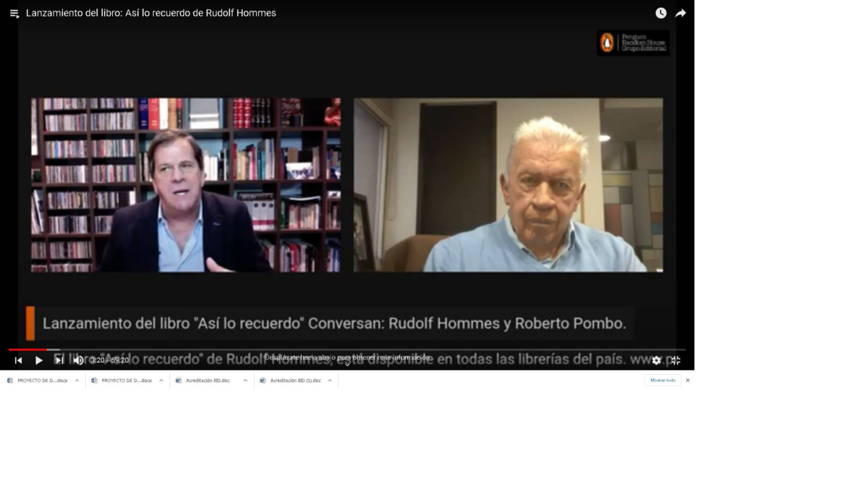Seek on the red video progress bar
Screen dimensions: 868x488
(347, 350)
